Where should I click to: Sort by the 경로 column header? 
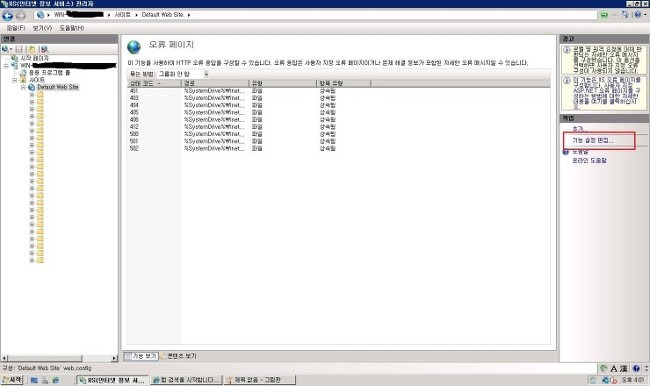(x=215, y=83)
